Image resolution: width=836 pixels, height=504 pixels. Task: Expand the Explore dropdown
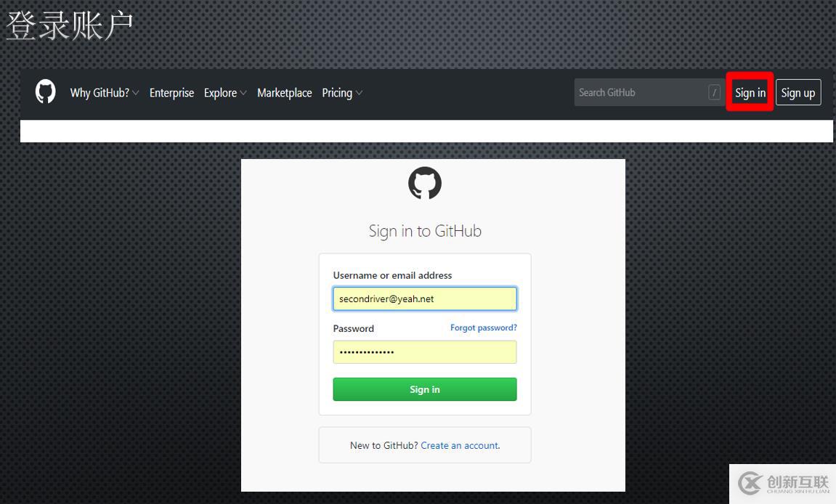[225, 93]
